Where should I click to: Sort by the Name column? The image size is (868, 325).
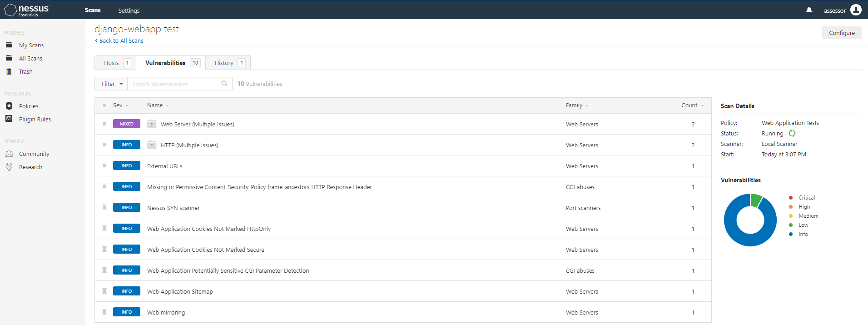point(158,105)
